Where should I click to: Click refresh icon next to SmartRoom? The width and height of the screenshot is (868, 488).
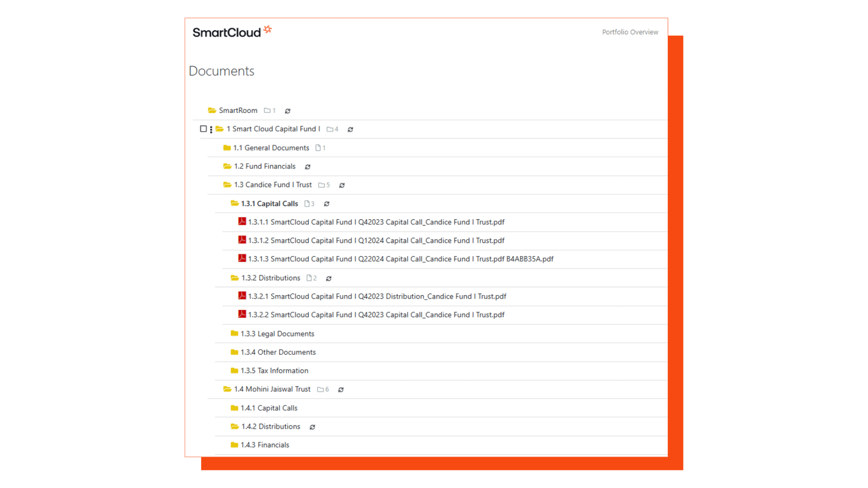[x=288, y=111]
